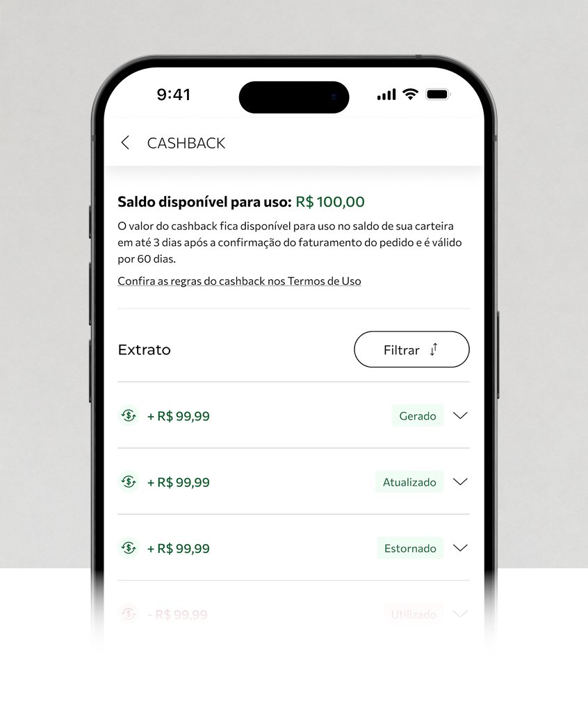Viewport: 588px width, 717px height.
Task: Click the sort arrows icon inside Filtrar
Action: coord(434,349)
